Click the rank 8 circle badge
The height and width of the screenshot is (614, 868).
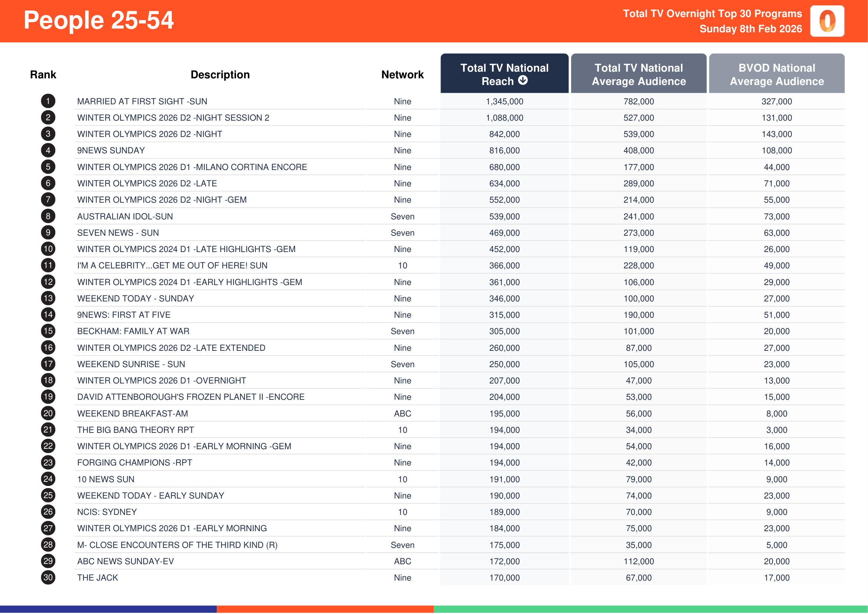[48, 216]
